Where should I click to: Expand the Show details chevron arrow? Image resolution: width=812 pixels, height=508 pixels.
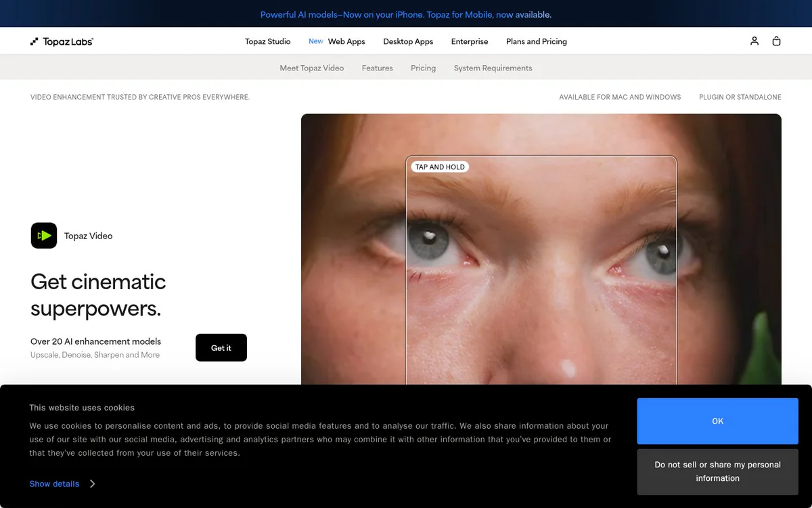click(x=92, y=484)
